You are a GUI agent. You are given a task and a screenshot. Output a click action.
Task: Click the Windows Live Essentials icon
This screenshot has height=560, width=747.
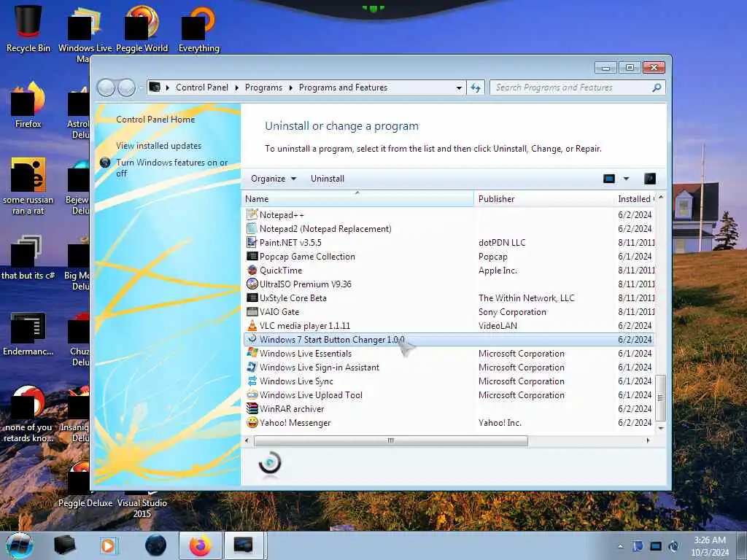(x=252, y=354)
